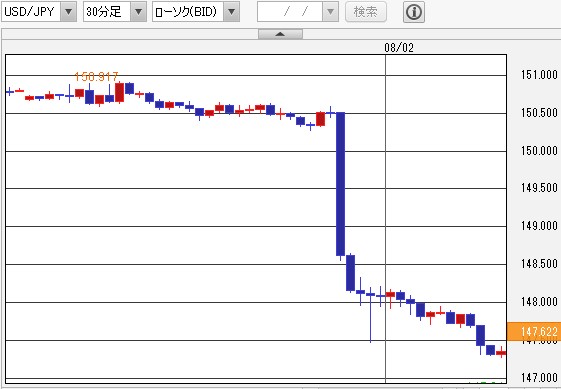The image size is (561, 389).
Task: Click the 150.000 price axis label
Action: (539, 151)
